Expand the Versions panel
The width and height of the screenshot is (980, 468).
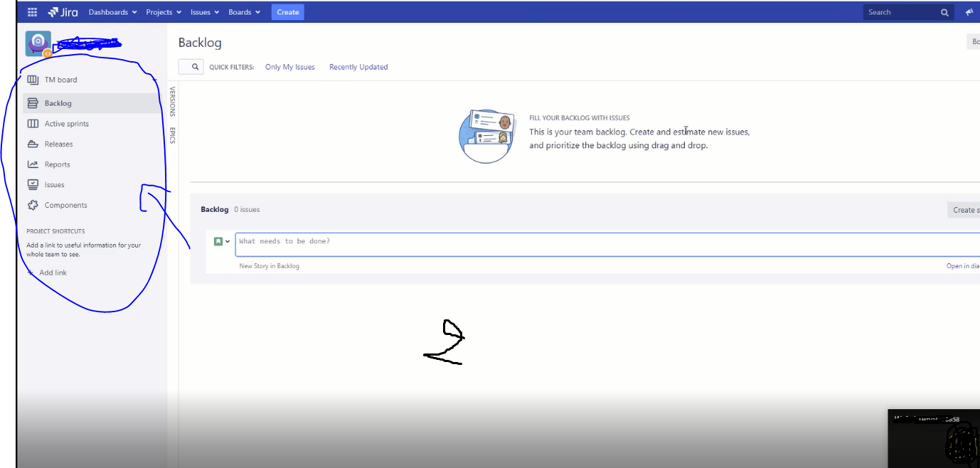[x=172, y=102]
